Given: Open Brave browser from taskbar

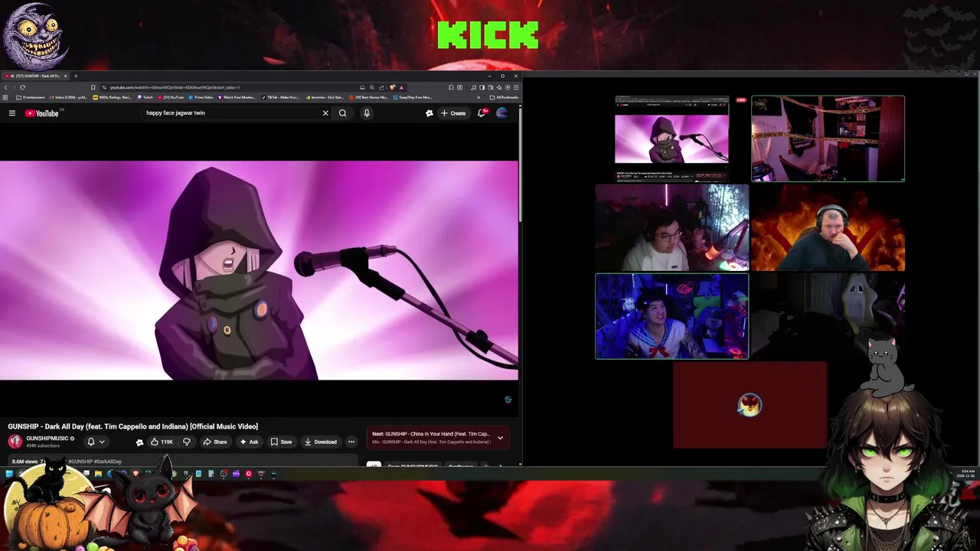Looking at the screenshot, I should [136, 474].
